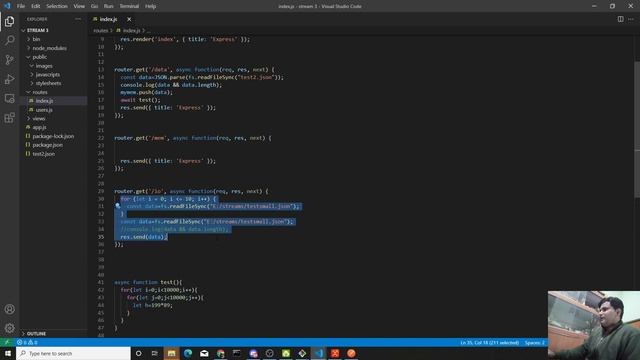Open Source Control view
Screen dimensions: 640x360
click(x=9, y=60)
